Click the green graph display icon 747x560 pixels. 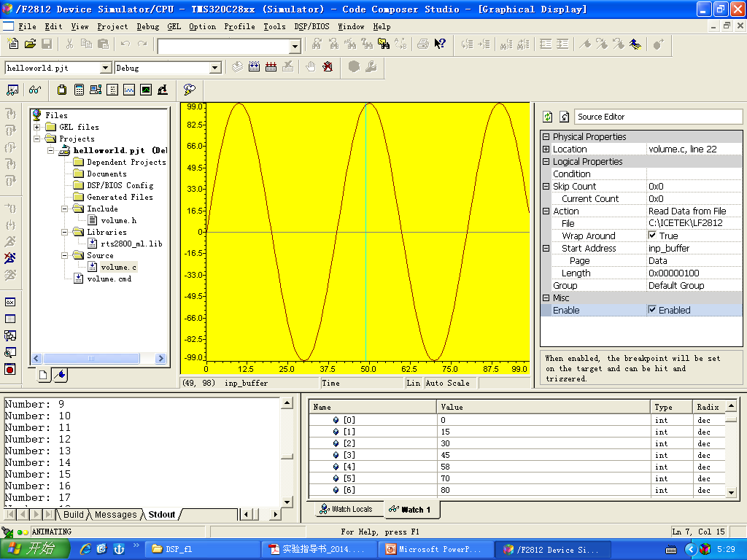[146, 90]
